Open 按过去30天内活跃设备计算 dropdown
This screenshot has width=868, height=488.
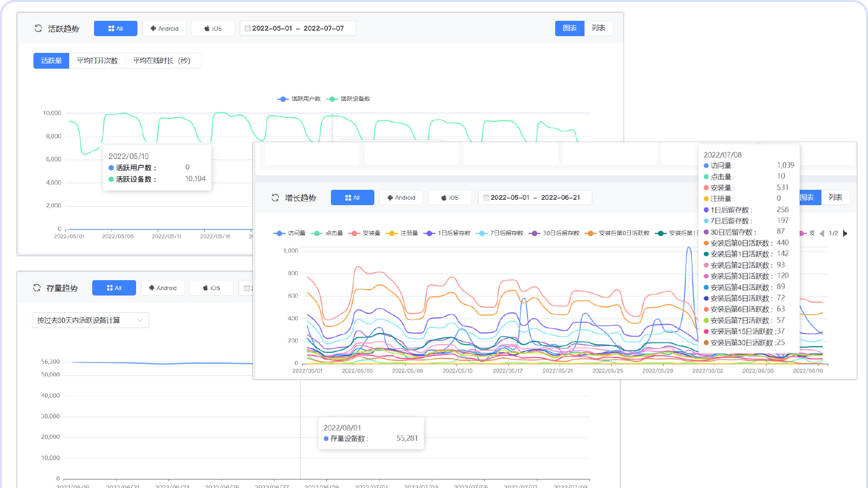(90, 320)
